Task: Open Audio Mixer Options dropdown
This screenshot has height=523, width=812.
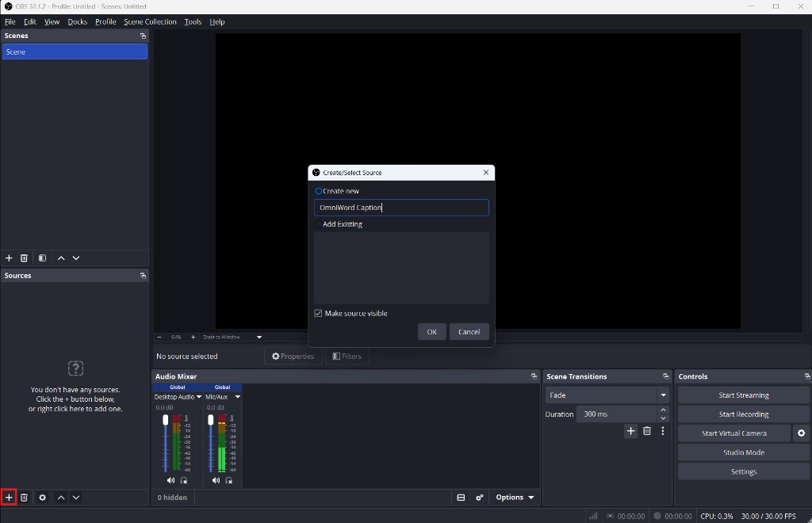Action: (x=515, y=498)
